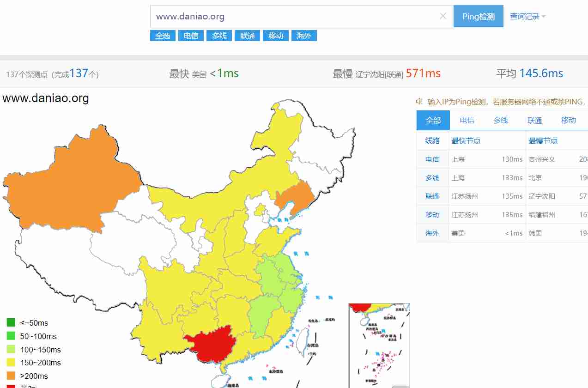Switch to the 移动 tab in results table
The height and width of the screenshot is (388, 588).
(569, 120)
